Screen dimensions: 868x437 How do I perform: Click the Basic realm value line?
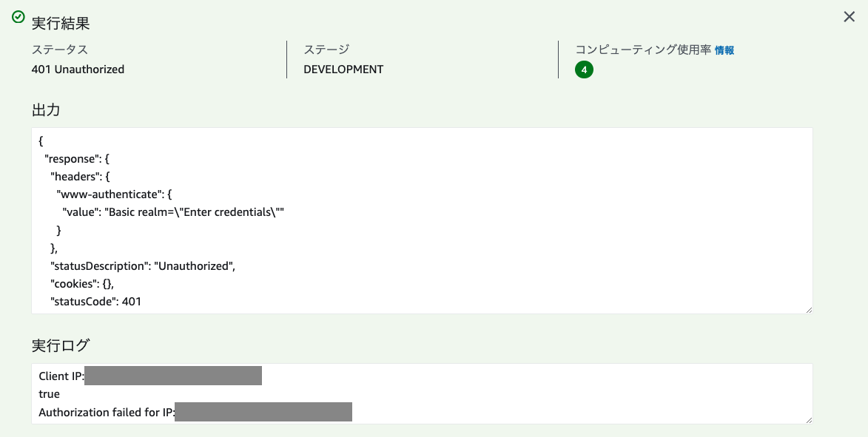pos(173,212)
